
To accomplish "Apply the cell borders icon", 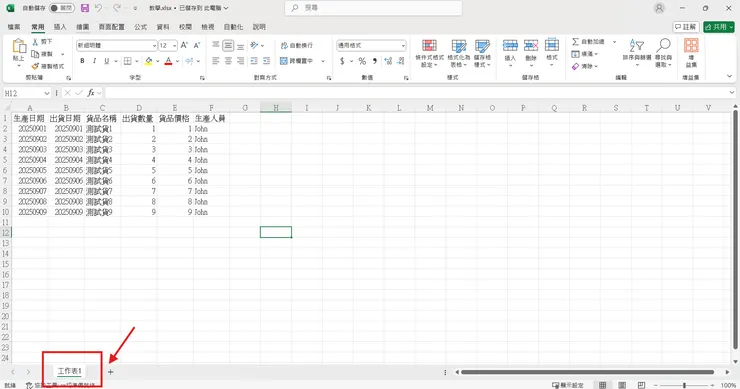I will coord(127,61).
